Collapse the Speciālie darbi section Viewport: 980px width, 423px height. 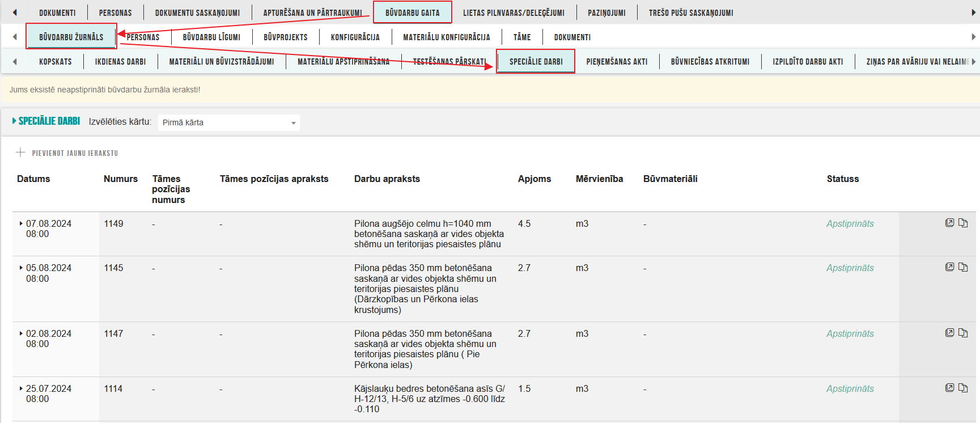tap(14, 121)
